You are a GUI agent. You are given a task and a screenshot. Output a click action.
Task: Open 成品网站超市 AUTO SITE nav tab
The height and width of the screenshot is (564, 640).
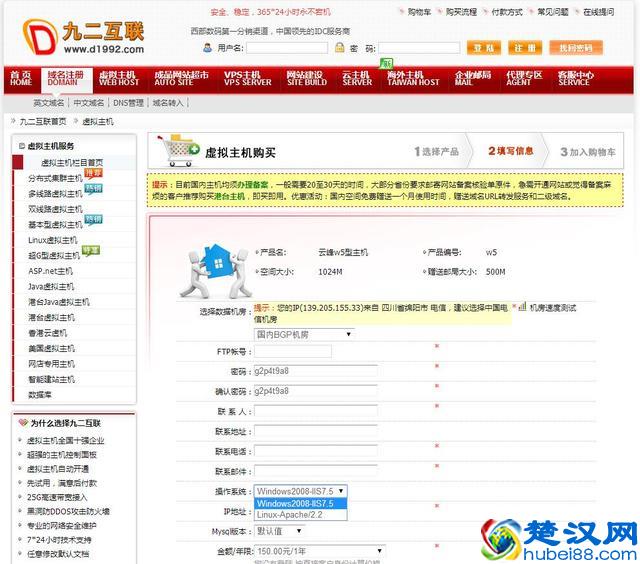tap(181, 78)
